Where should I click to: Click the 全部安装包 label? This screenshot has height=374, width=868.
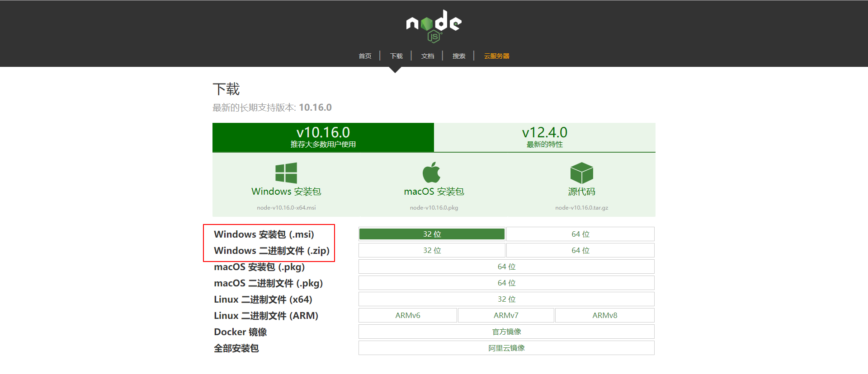[x=236, y=348]
